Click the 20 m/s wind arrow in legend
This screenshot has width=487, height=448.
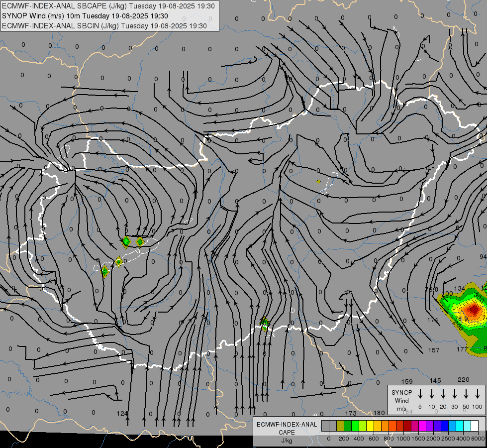(443, 394)
